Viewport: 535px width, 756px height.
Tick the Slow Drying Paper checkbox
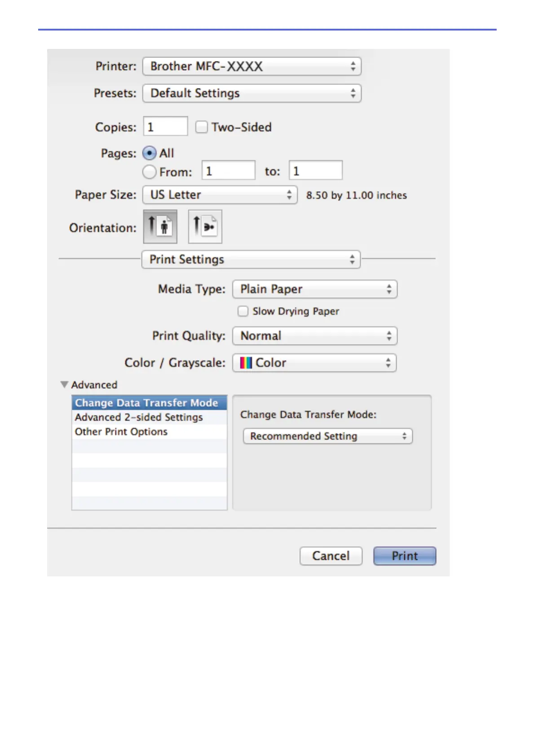click(x=243, y=311)
